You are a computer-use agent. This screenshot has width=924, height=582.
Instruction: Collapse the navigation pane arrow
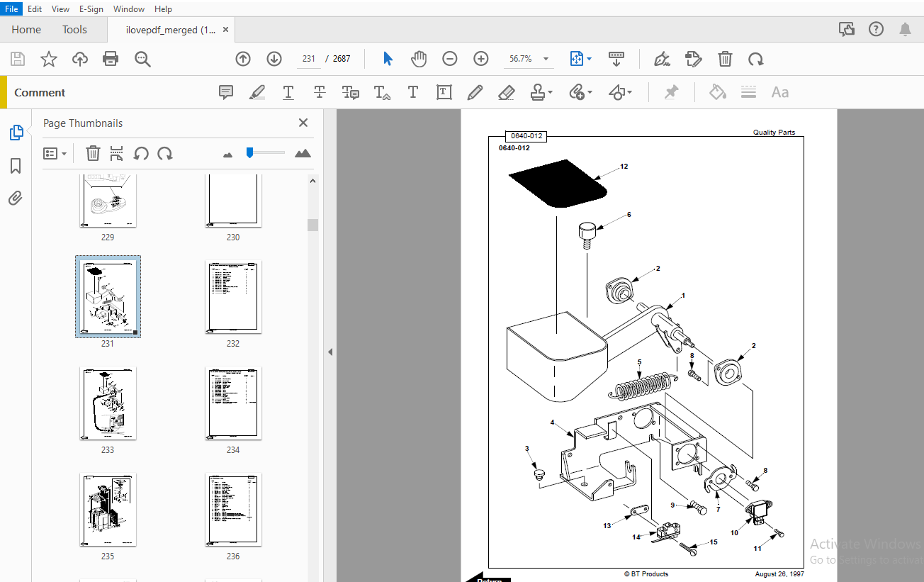click(329, 352)
